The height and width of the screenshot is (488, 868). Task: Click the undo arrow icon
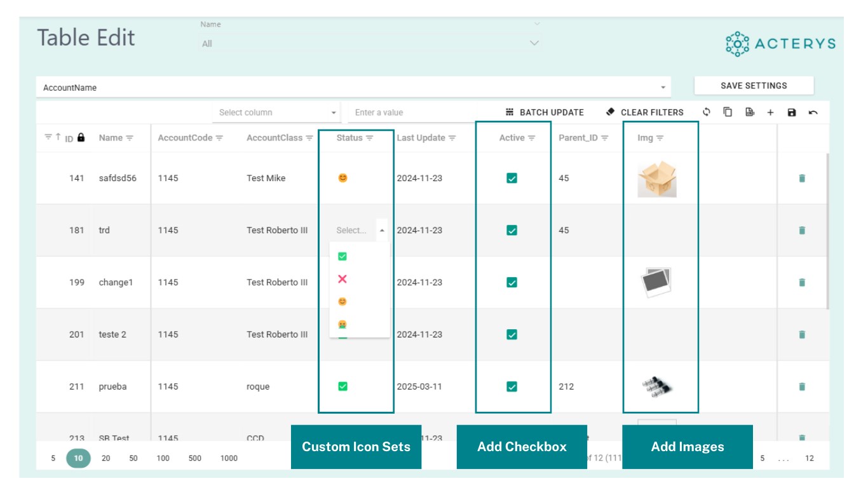click(x=813, y=112)
